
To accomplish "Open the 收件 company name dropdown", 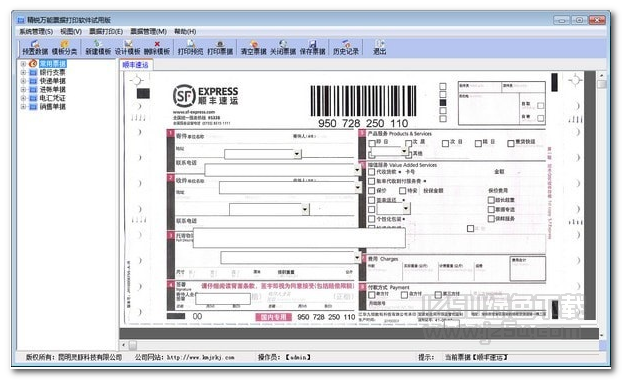I will [x=358, y=188].
